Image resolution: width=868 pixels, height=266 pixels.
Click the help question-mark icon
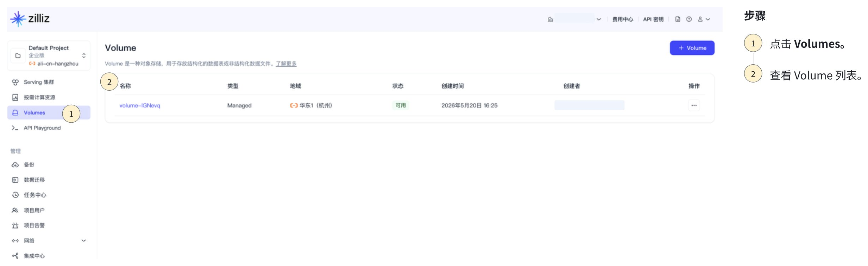click(689, 19)
